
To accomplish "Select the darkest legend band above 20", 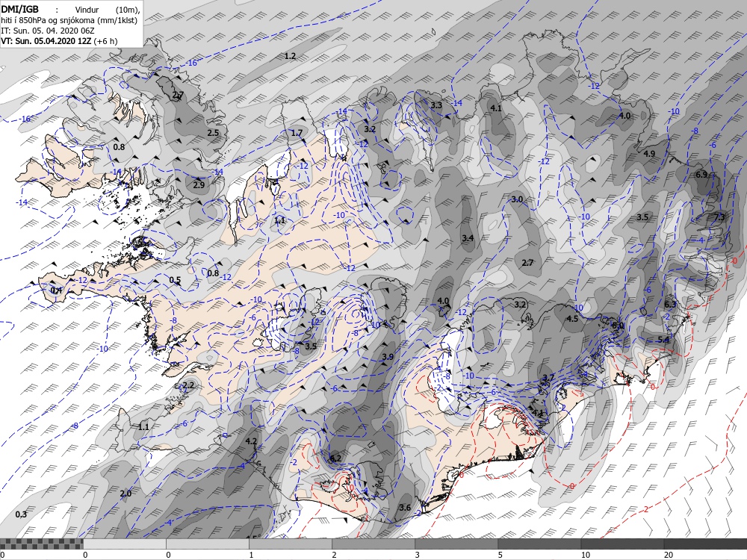I will (705, 544).
